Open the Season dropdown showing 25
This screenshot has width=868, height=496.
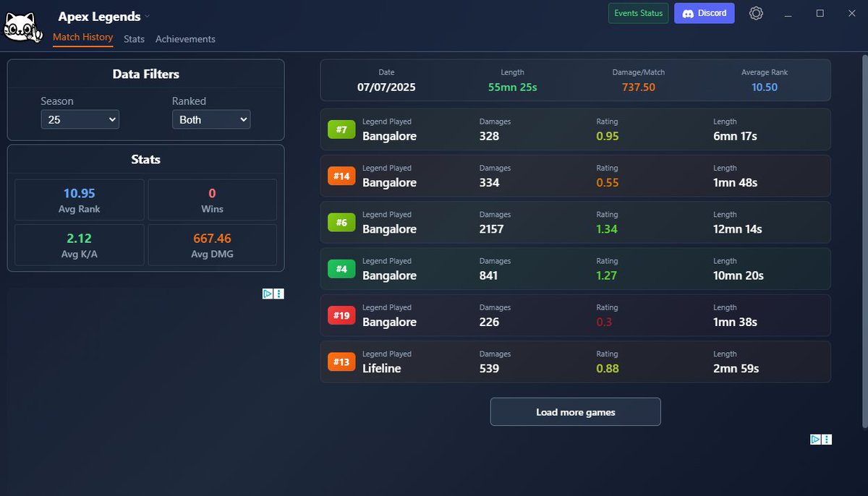click(80, 119)
